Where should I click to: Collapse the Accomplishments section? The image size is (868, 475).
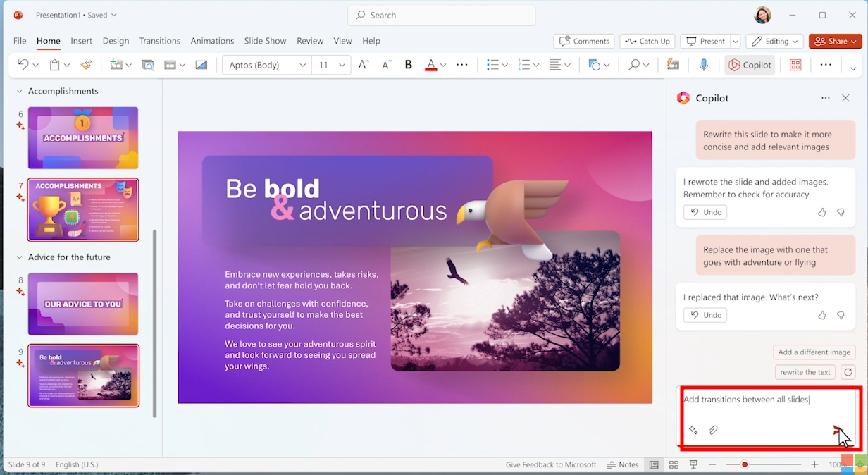[19, 91]
